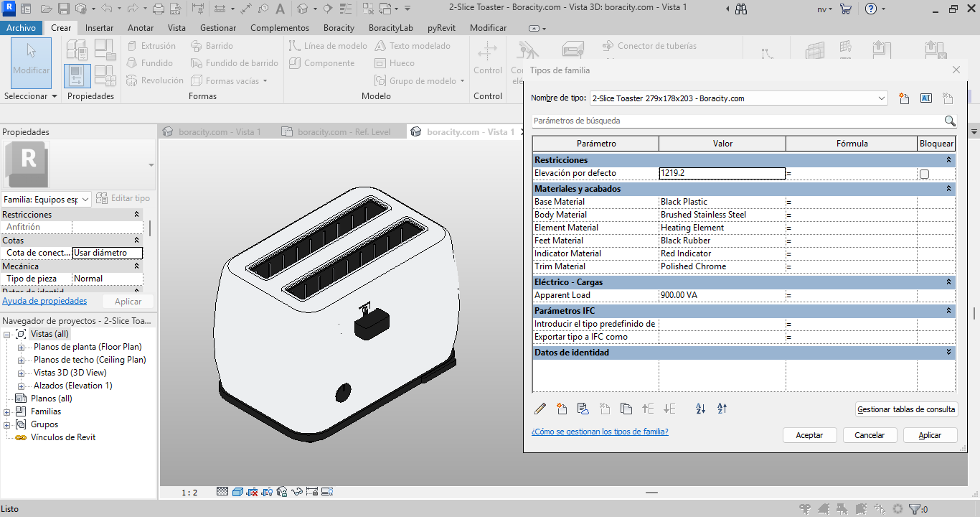Click the new parameter icon beside the pencil

(x=562, y=409)
